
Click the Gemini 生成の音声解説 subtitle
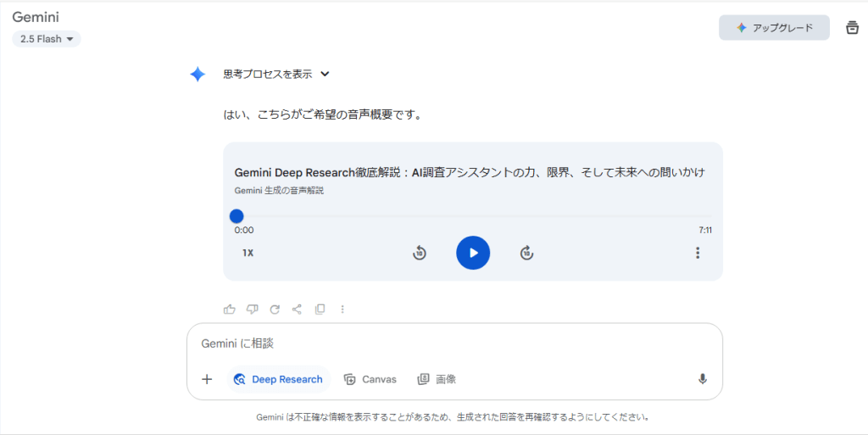(279, 191)
